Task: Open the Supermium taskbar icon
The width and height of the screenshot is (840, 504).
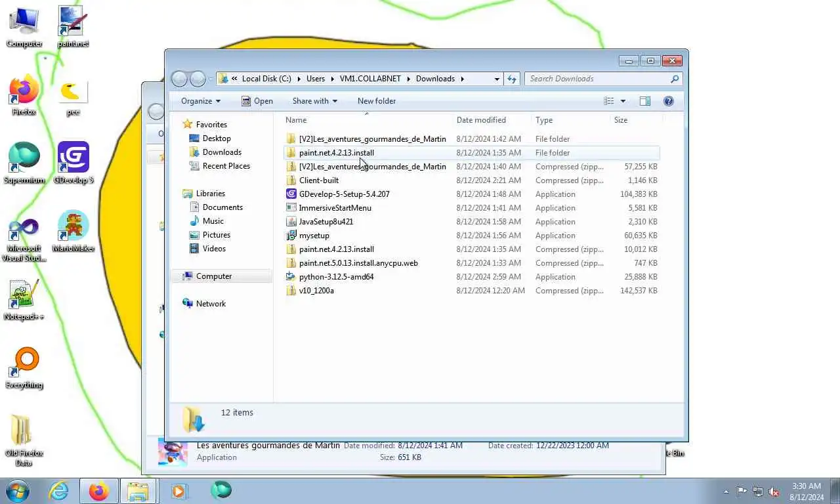Action: 221,490
